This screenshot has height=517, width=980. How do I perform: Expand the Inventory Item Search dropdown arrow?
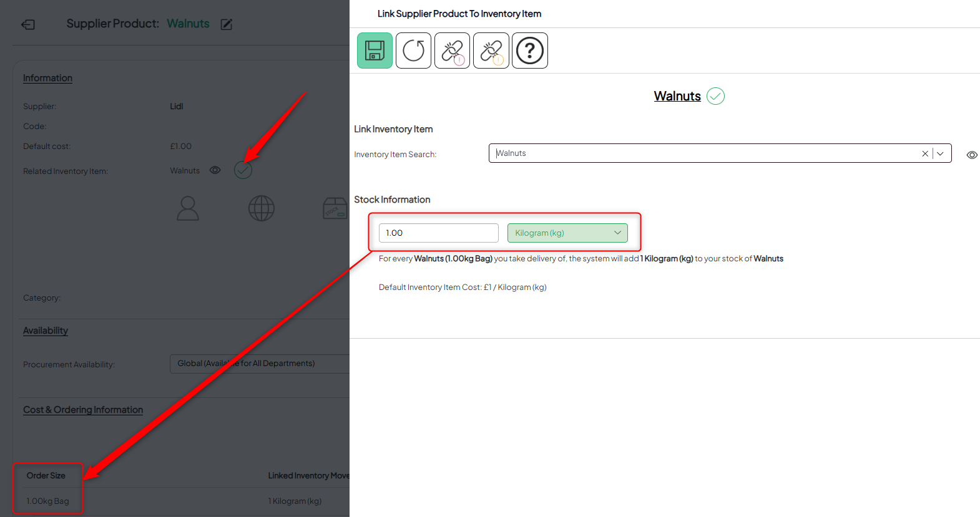click(941, 153)
